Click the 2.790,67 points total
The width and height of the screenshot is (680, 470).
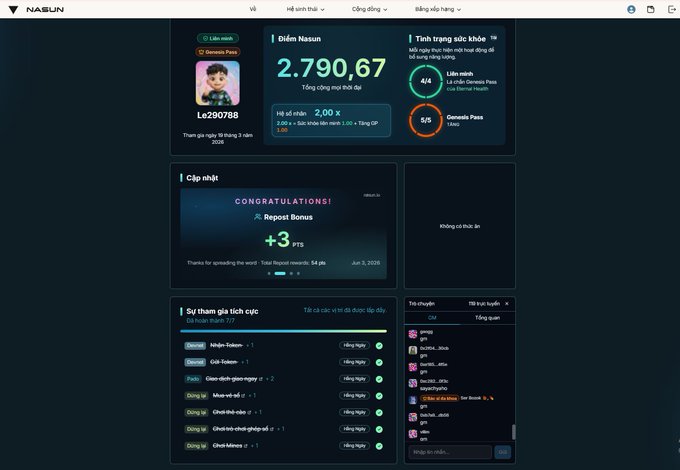tap(331, 68)
